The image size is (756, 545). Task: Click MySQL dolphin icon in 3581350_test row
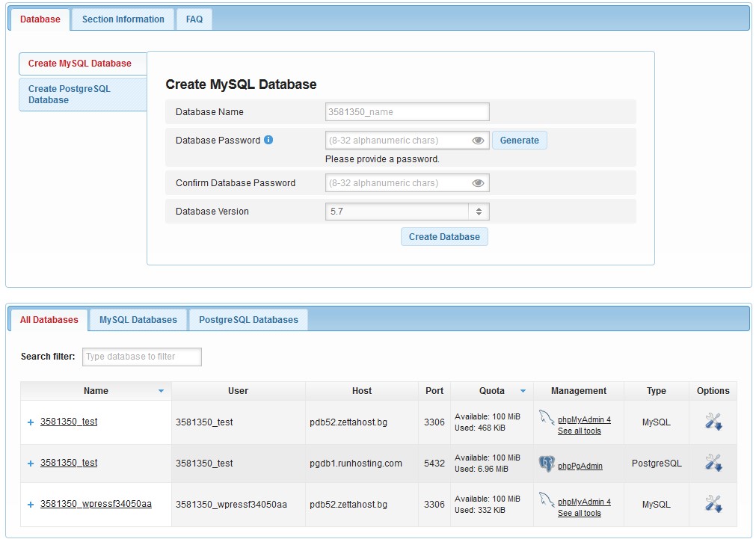547,417
